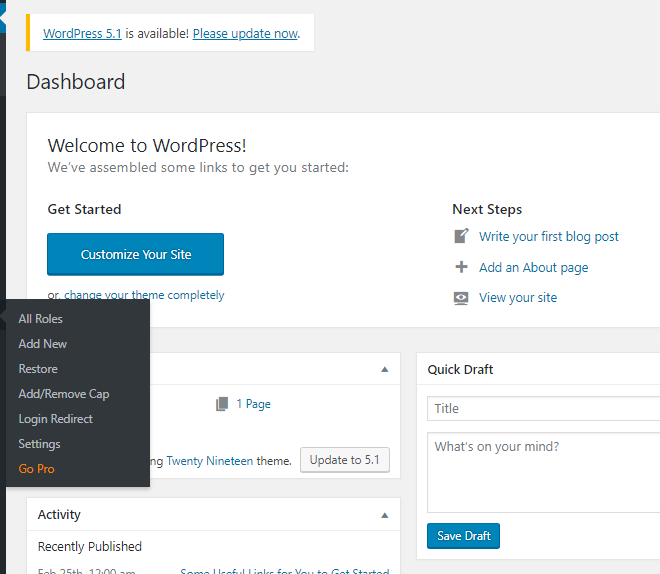The height and width of the screenshot is (574, 660).
Task: Click the pages icon beside 1 Page
Action: 222,404
